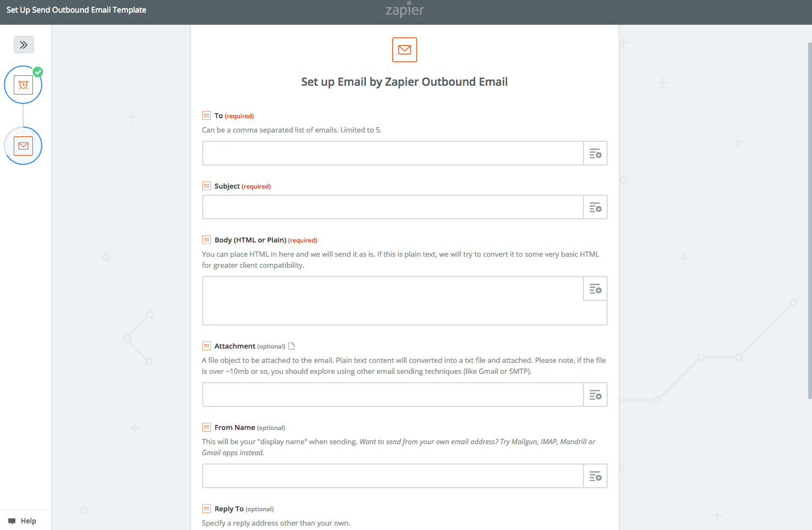This screenshot has height=530, width=812.
Task: Focus the From Name input field
Action: pos(393,476)
